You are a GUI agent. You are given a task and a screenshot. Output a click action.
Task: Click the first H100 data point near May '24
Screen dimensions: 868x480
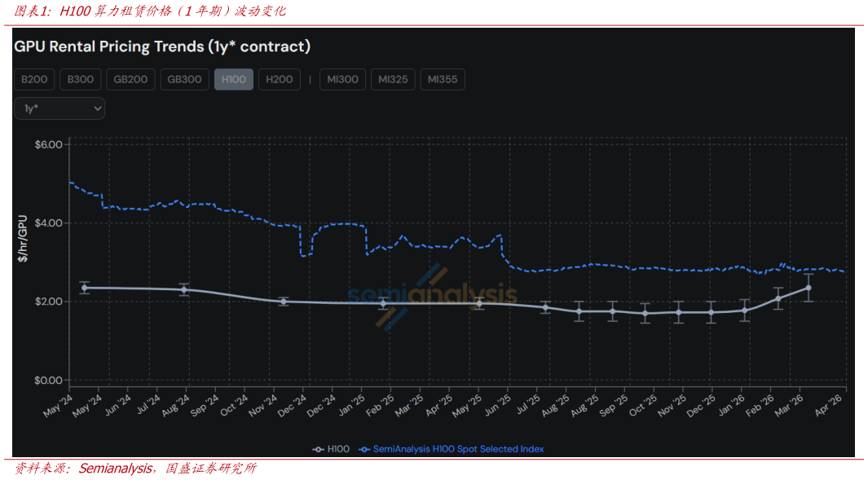[x=85, y=288]
